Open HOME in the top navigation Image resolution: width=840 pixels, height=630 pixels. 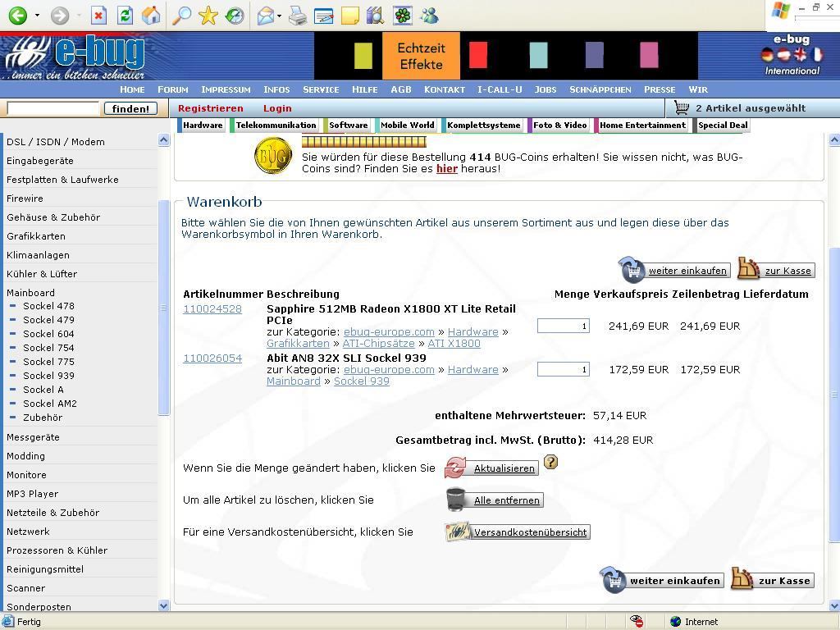point(132,89)
